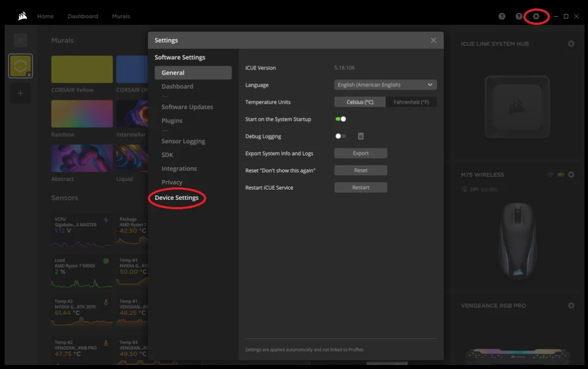Open the Language dropdown
The image size is (588, 369).
tap(385, 85)
